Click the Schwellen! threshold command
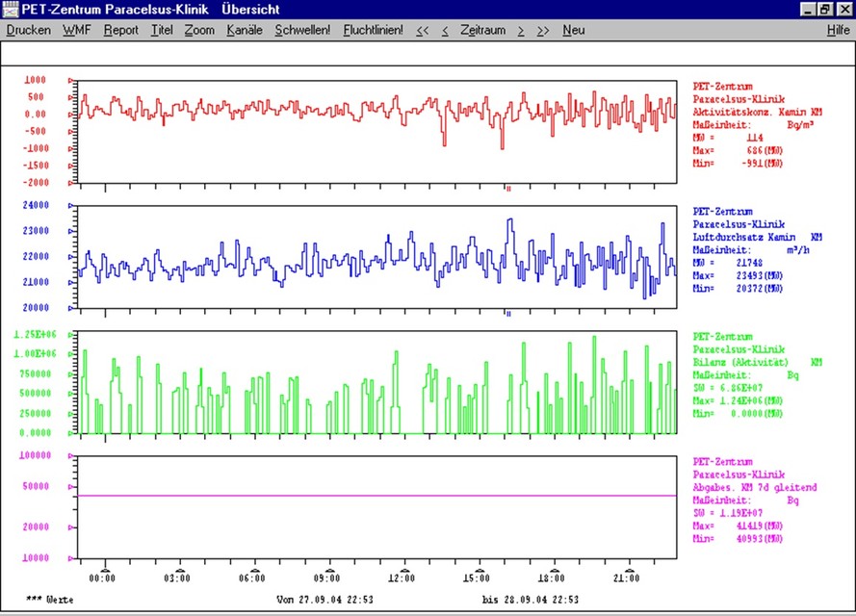This screenshot has height=616, width=856. tap(302, 30)
